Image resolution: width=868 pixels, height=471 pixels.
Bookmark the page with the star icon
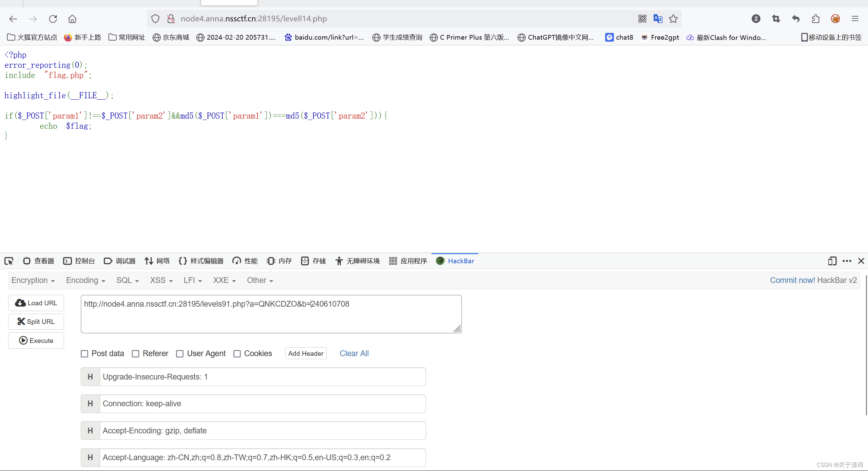(x=673, y=19)
